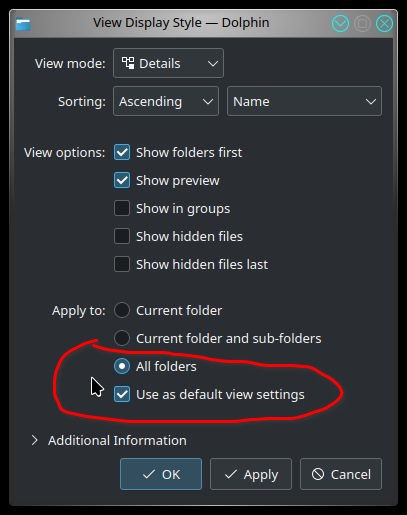Viewport: 407px width, 515px height.
Task: Confirm with the OK button
Action: tap(161, 474)
